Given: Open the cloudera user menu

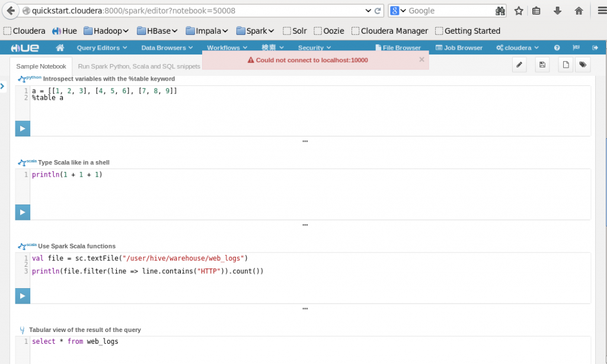Looking at the screenshot, I should click(x=517, y=47).
